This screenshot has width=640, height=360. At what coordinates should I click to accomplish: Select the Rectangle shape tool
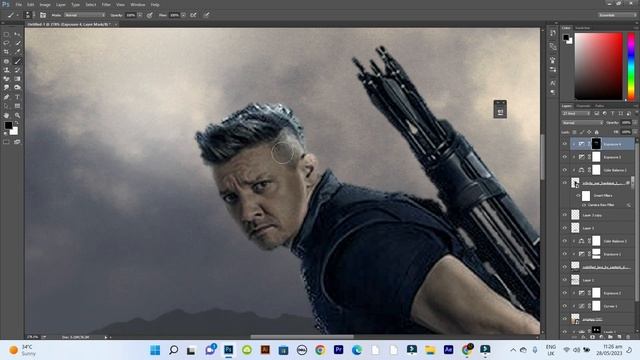[x=18, y=106]
